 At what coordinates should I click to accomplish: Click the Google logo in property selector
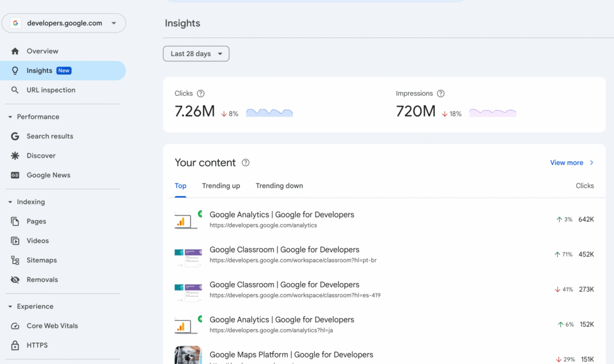15,23
